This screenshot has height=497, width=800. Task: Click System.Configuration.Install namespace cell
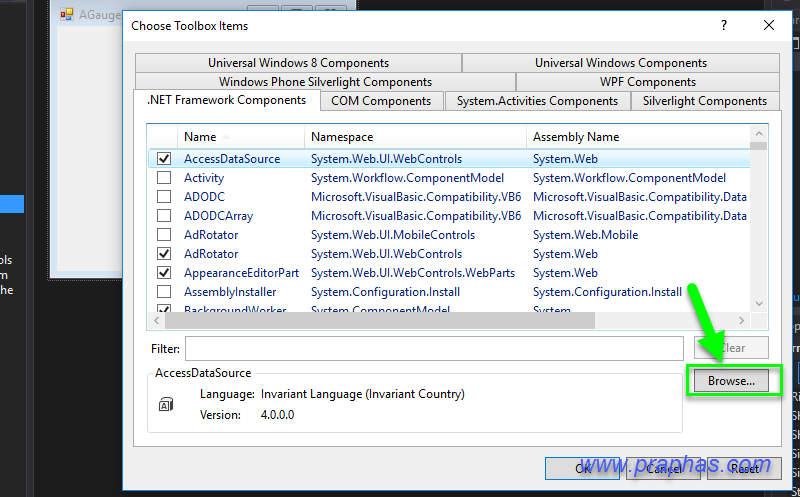pyautogui.click(x=385, y=292)
